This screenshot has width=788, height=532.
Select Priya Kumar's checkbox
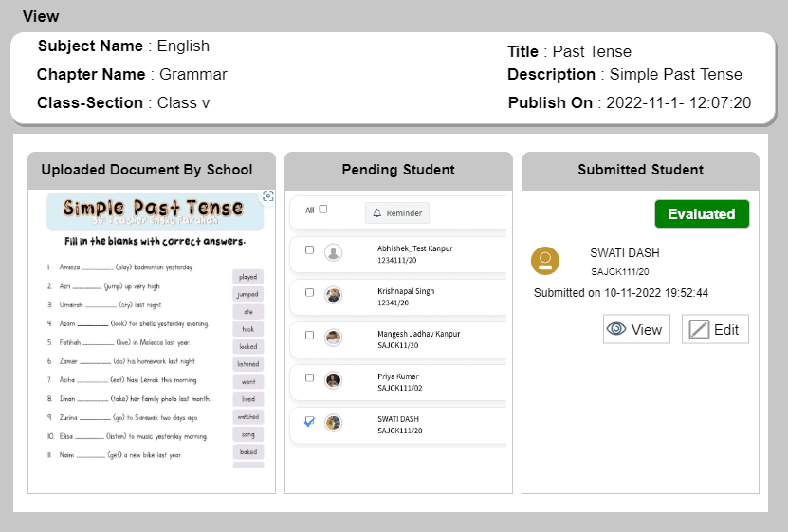309,377
